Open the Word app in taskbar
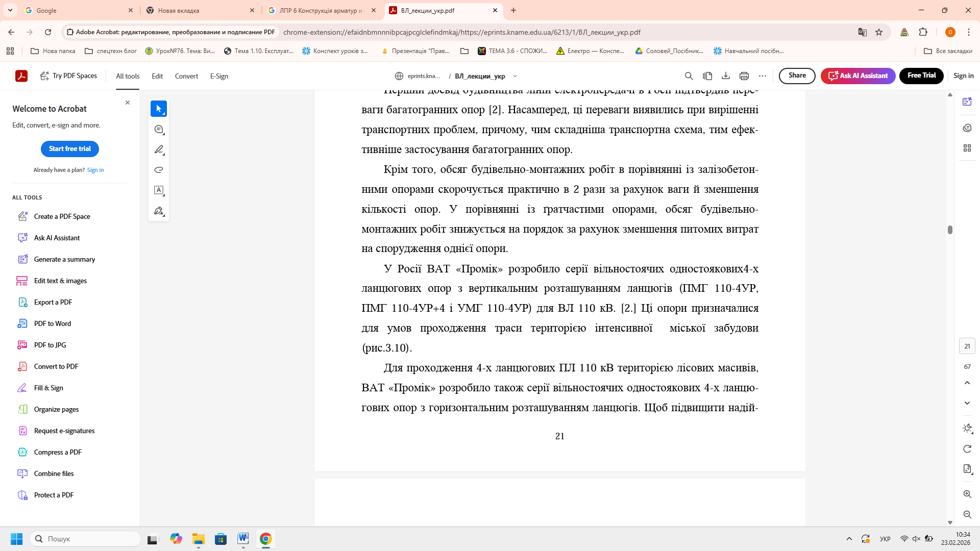The height and width of the screenshot is (551, 980). (x=243, y=539)
